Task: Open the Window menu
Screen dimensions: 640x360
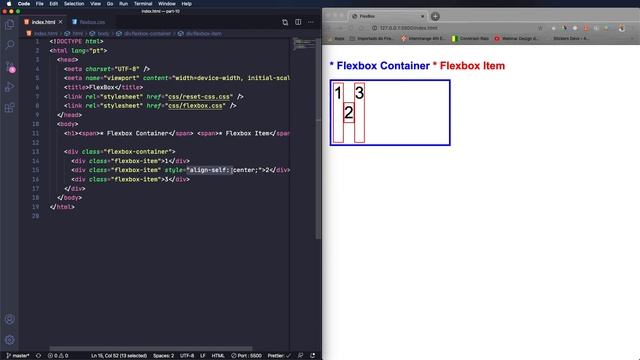Action: [x=167, y=4]
